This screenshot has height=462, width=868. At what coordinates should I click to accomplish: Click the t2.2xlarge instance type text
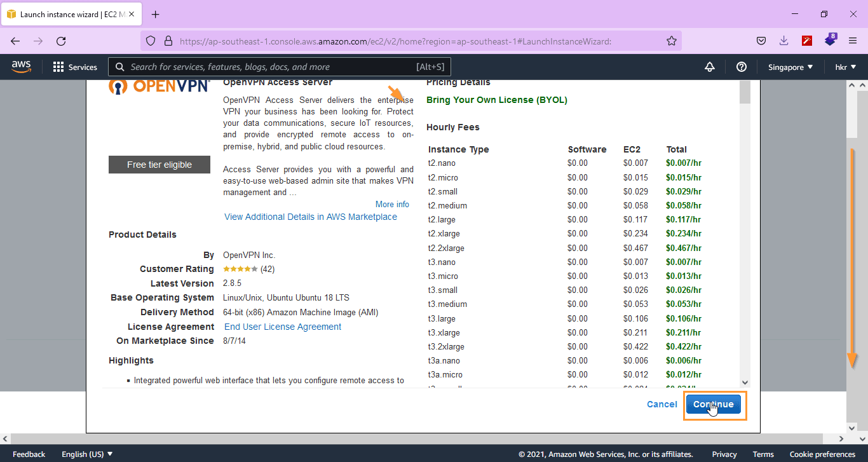(446, 248)
